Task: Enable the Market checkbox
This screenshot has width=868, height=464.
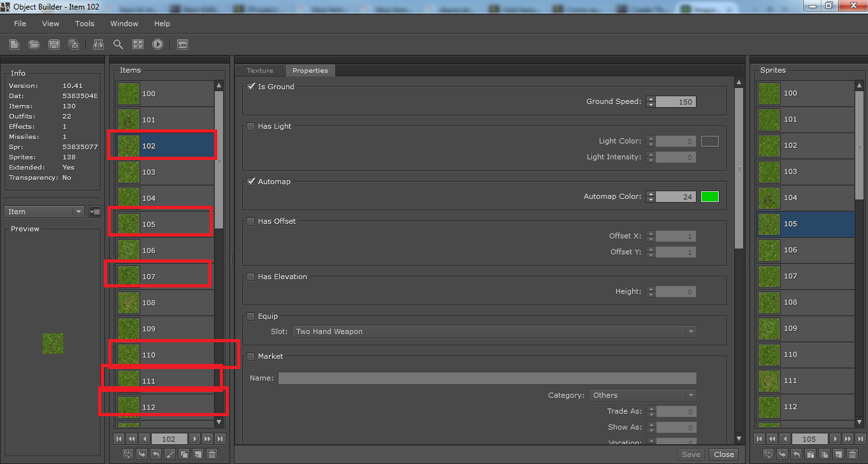Action: (251, 356)
